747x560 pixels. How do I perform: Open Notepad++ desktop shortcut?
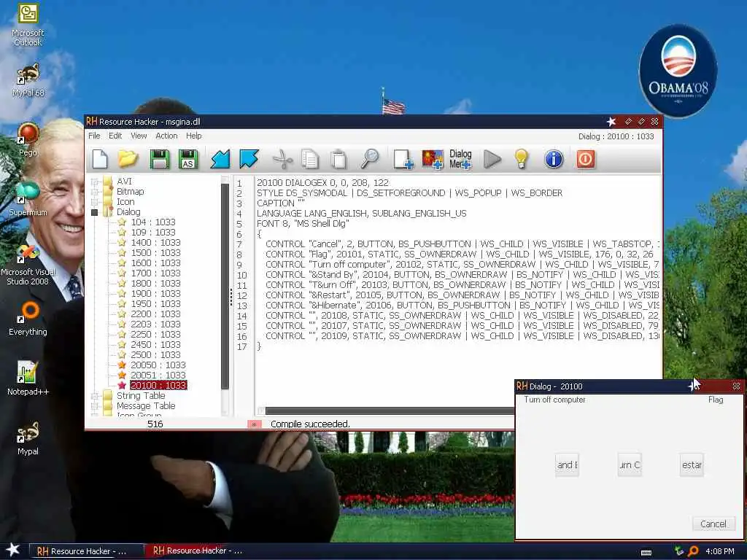tap(28, 378)
